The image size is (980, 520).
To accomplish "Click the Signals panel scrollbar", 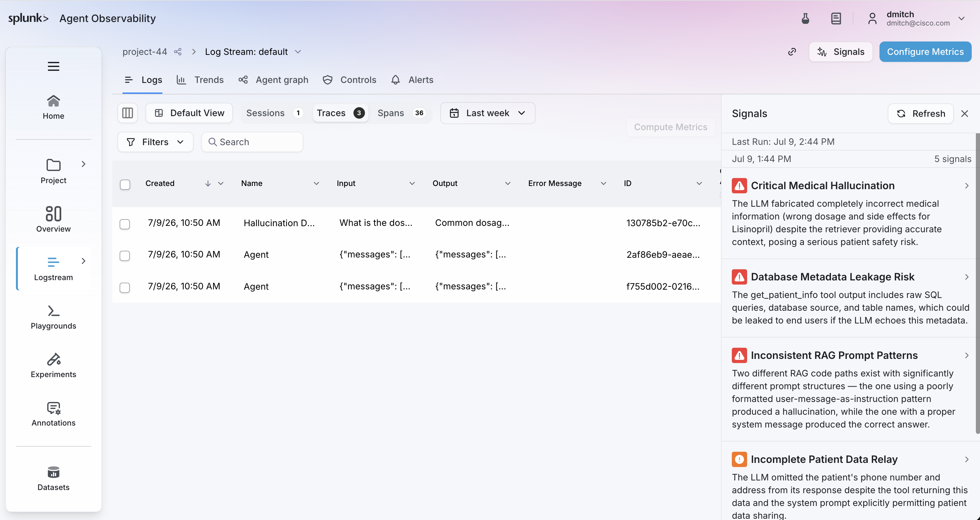I will pyautogui.click(x=977, y=283).
